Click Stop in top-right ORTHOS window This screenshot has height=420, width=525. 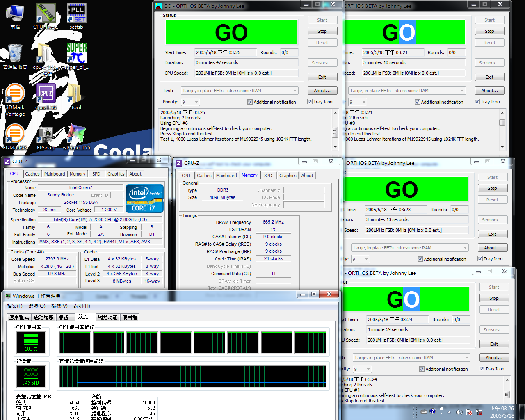pyautogui.click(x=490, y=31)
